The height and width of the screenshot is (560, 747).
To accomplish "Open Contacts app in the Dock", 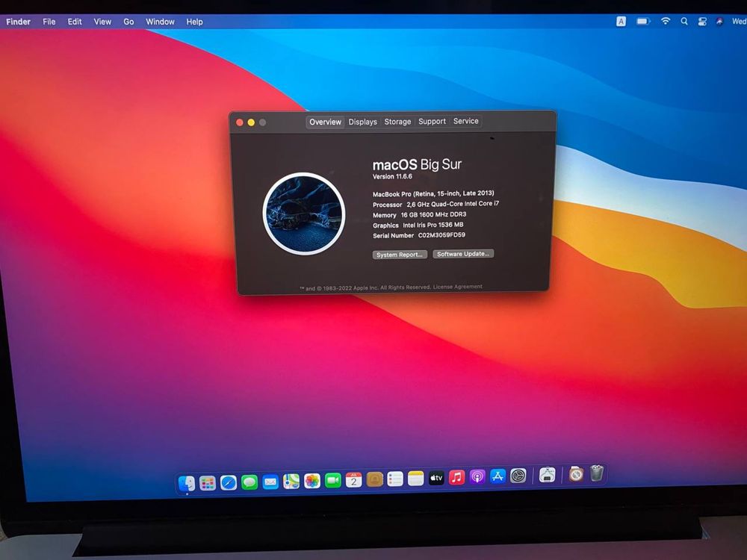I will 374,479.
